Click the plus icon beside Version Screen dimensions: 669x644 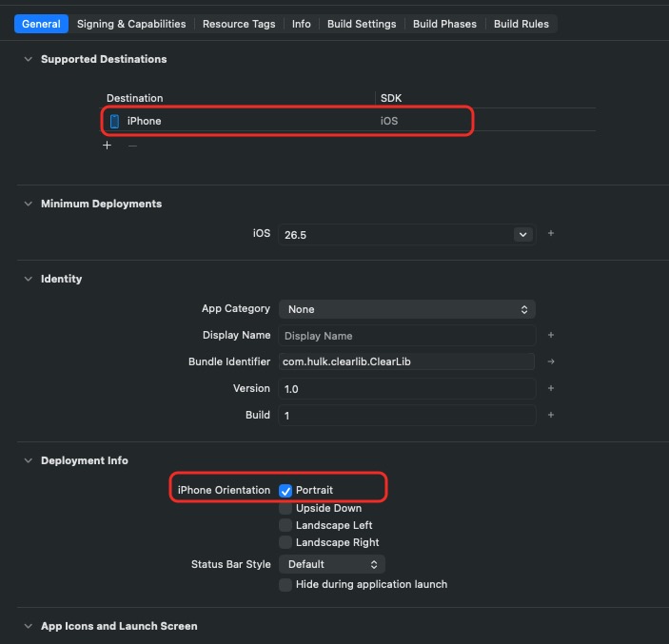(551, 388)
